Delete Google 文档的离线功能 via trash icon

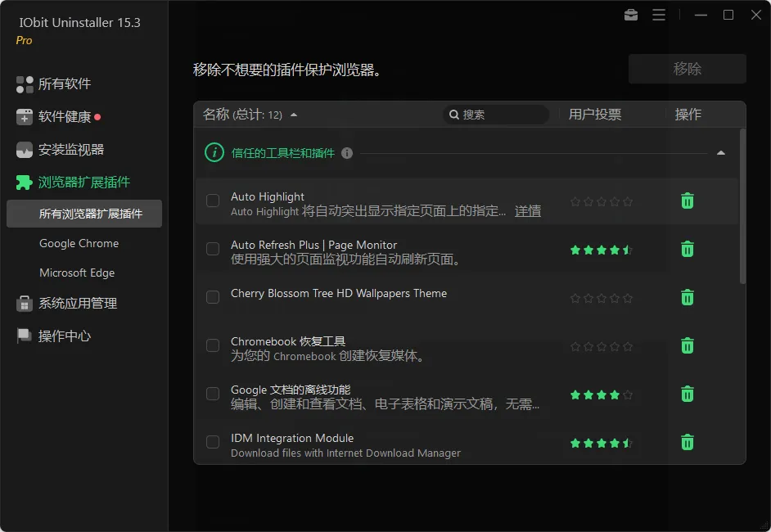click(688, 394)
